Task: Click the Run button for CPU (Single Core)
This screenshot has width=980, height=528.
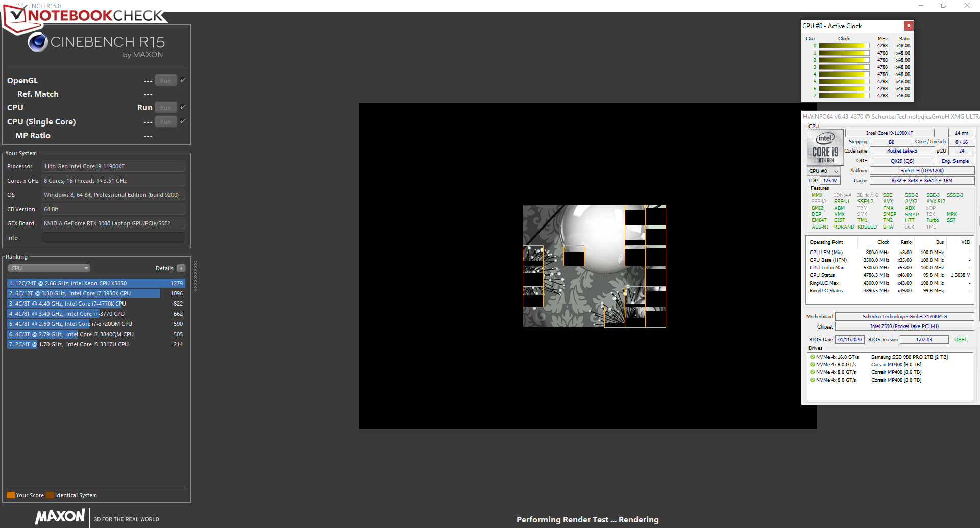Action: click(166, 122)
